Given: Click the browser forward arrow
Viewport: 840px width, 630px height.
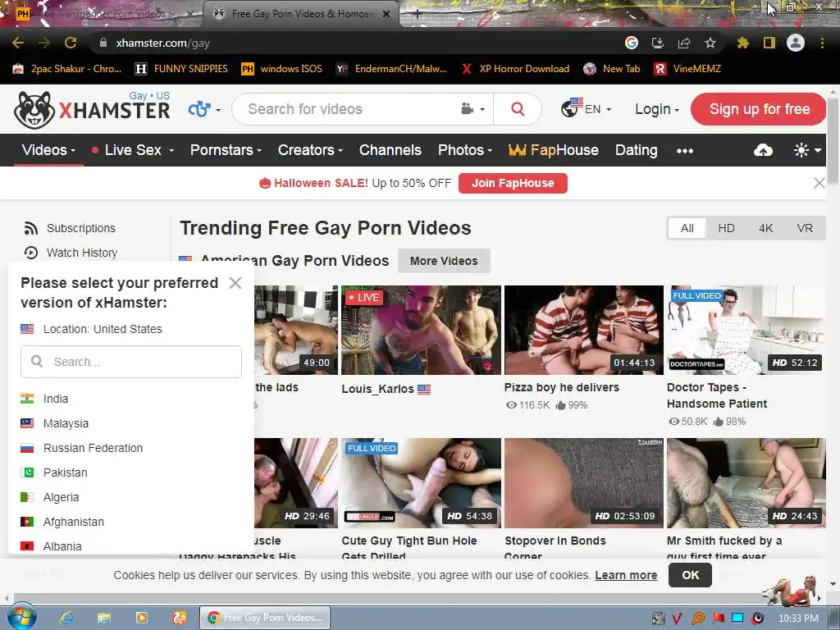Looking at the screenshot, I should tap(44, 43).
